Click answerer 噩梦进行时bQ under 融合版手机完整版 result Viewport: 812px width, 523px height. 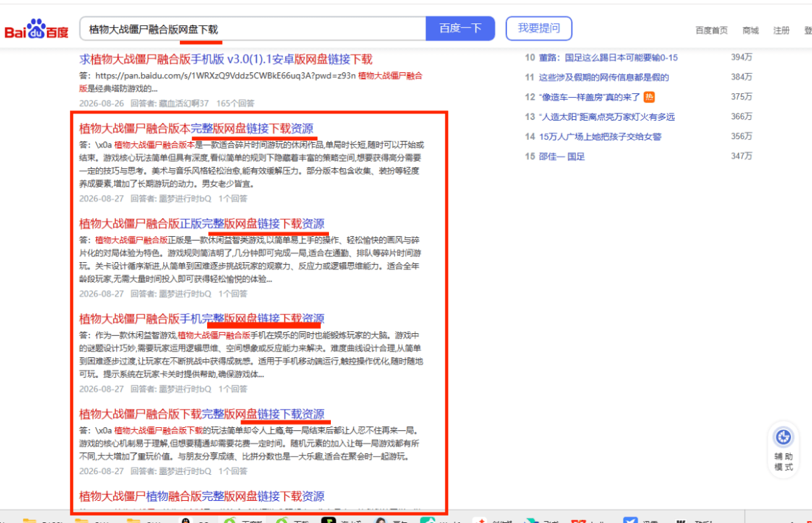[x=185, y=389]
